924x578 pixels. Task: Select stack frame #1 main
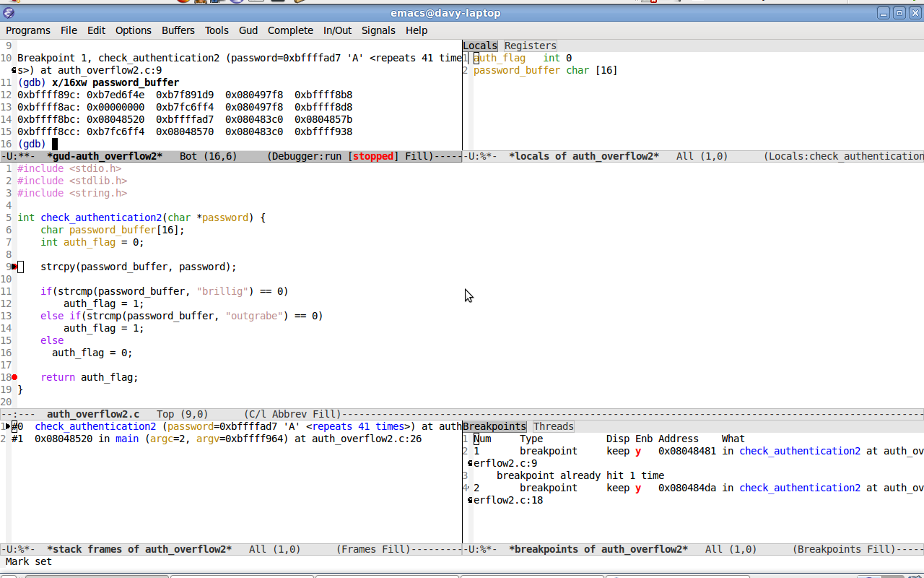217,439
